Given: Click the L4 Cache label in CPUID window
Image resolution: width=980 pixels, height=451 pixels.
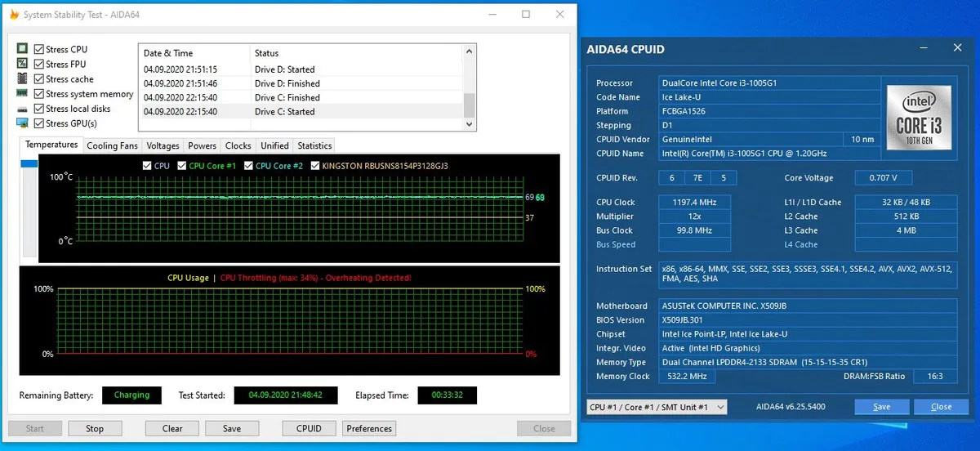Looking at the screenshot, I should 800,245.
